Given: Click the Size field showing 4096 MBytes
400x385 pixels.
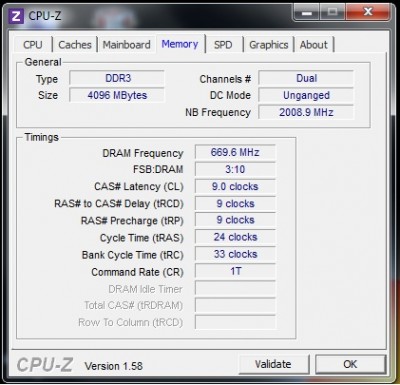Looking at the screenshot, I should 117,95.
